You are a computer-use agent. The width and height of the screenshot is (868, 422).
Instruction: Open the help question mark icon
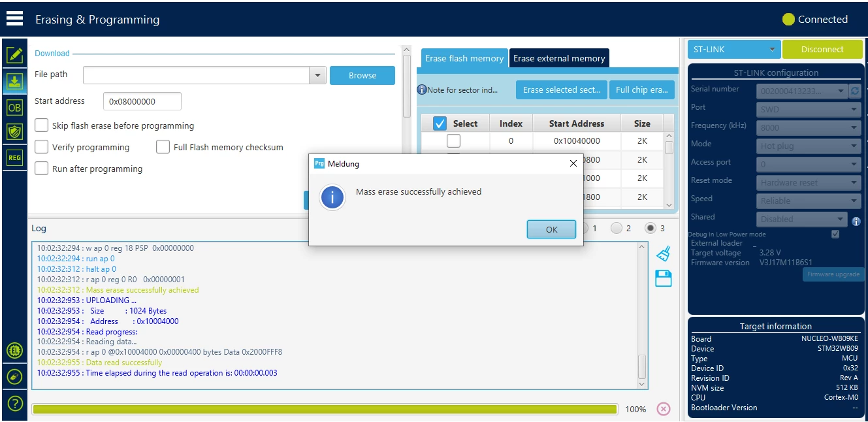(14, 403)
